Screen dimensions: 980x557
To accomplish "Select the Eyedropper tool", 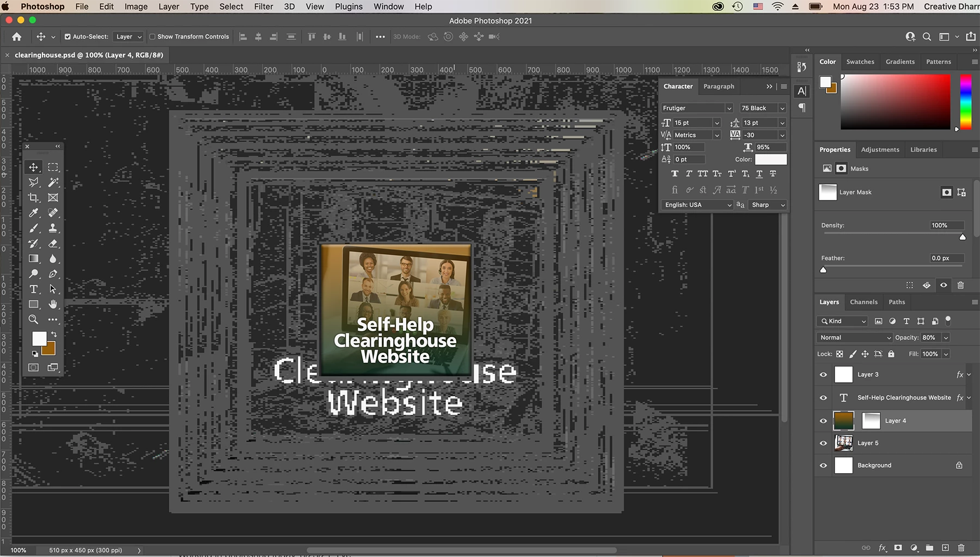I will point(34,213).
